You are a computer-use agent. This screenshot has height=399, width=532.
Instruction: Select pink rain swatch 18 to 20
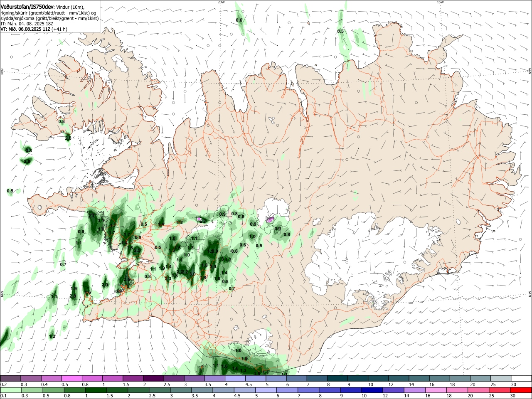click(x=457, y=390)
